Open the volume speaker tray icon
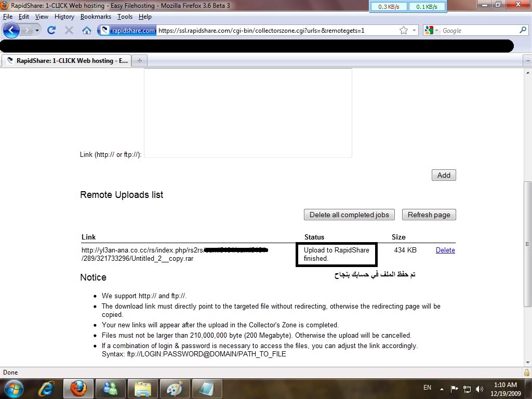 pos(480,389)
